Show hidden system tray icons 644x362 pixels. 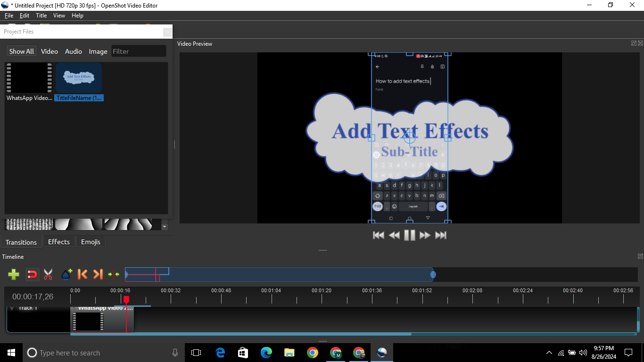click(549, 353)
